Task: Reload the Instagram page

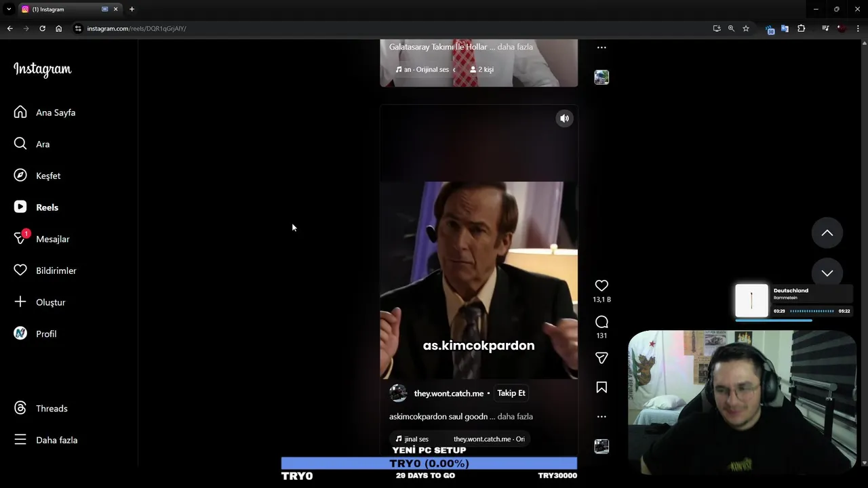Action: [42, 28]
